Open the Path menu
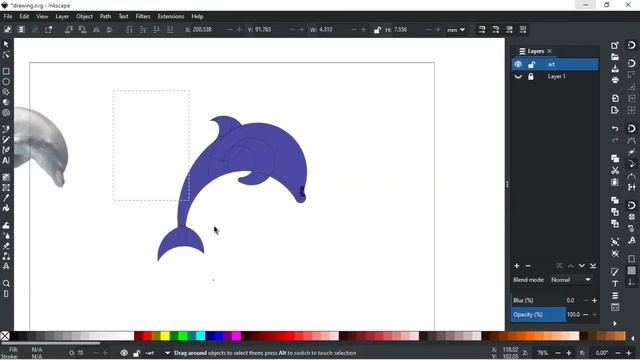The width and height of the screenshot is (640, 360). 105,16
